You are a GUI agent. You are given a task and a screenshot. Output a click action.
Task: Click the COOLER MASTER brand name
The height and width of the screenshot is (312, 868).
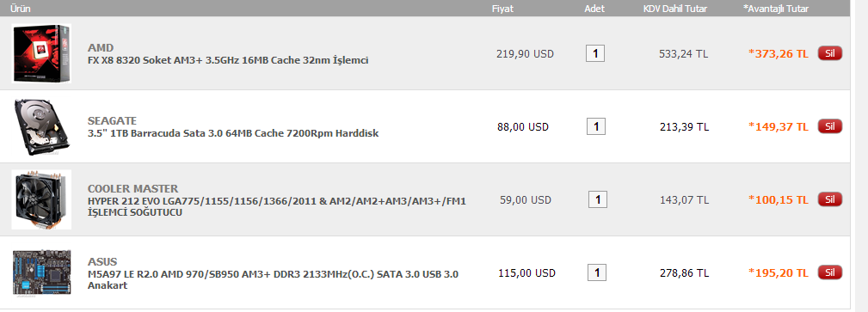click(x=132, y=188)
